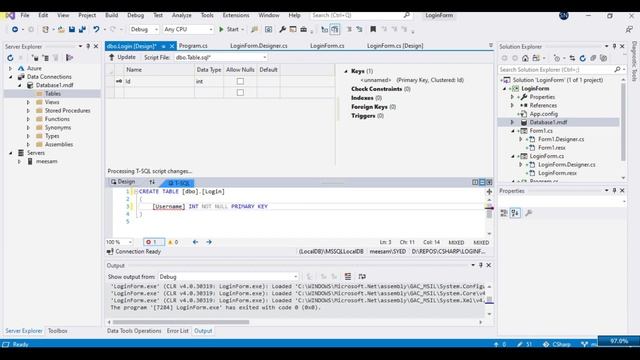The image size is (640, 360).
Task: Switch to LoginForm.cs [Design] tab
Action: [395, 46]
